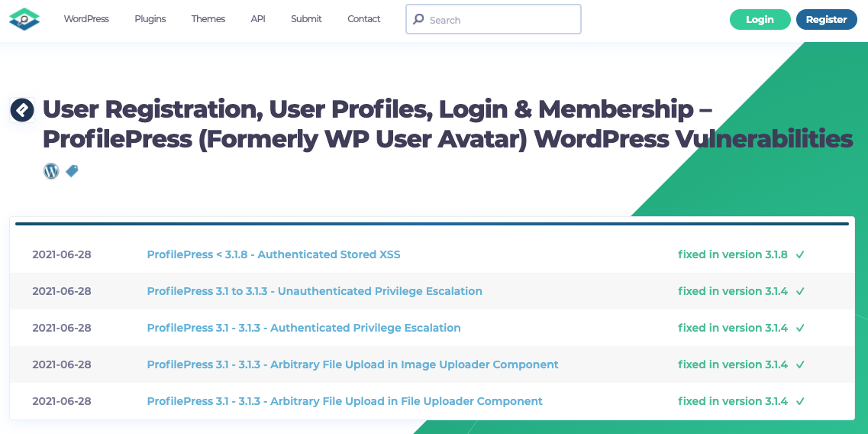The height and width of the screenshot is (434, 868).
Task: Click 'fixed in version 3.1.4' in Authenticated Privilege Escalation row
Action: coord(732,328)
